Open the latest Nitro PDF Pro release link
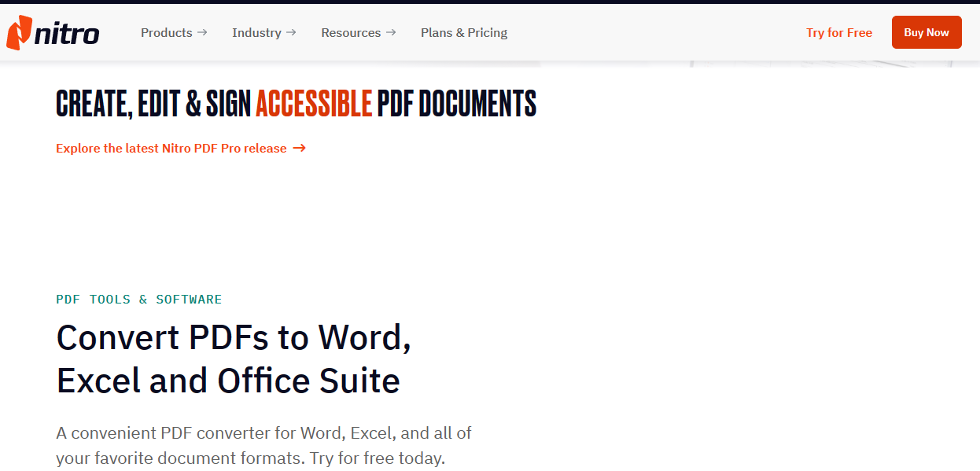Viewport: 980px width, 471px height. pos(169,148)
